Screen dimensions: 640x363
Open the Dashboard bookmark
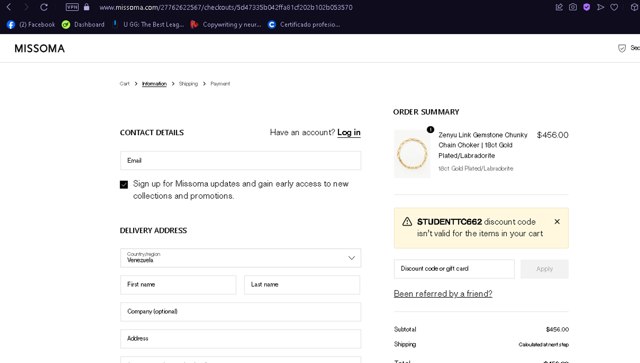[83, 24]
